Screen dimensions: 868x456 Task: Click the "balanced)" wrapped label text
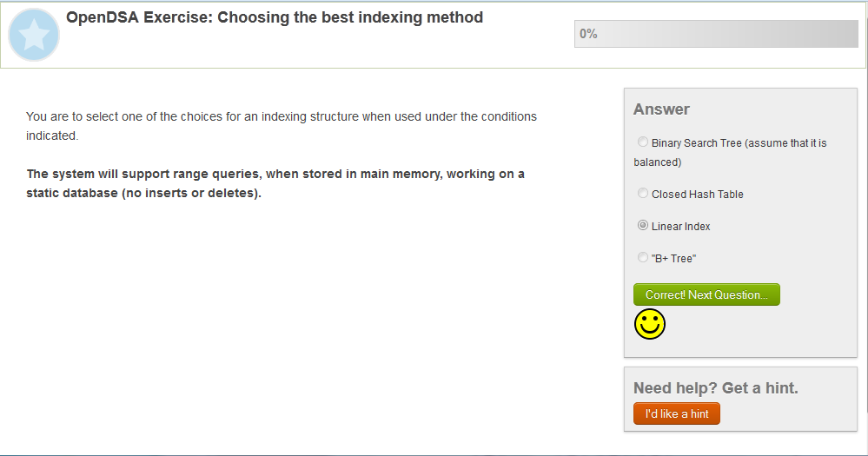tap(658, 162)
